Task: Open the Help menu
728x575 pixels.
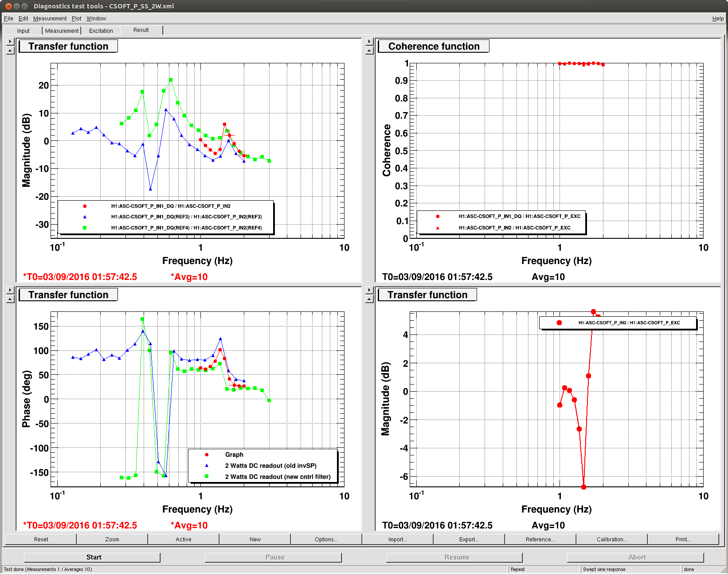Action: pyautogui.click(x=718, y=19)
